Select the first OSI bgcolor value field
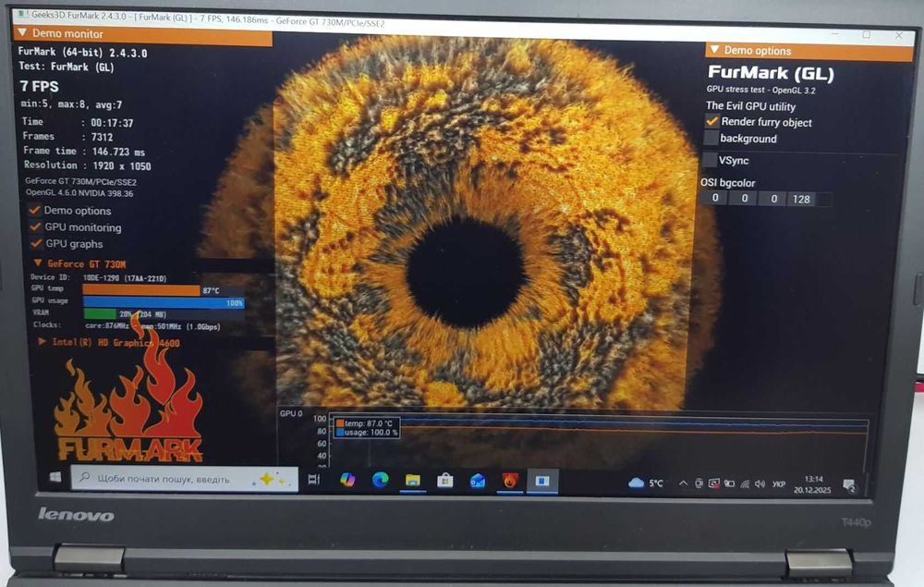Image resolution: width=924 pixels, height=587 pixels. 715,198
